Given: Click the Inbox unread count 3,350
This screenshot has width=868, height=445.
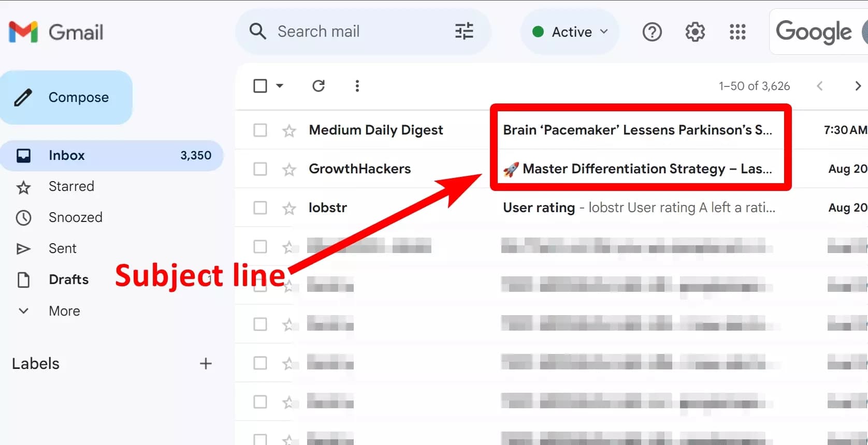Looking at the screenshot, I should [196, 155].
